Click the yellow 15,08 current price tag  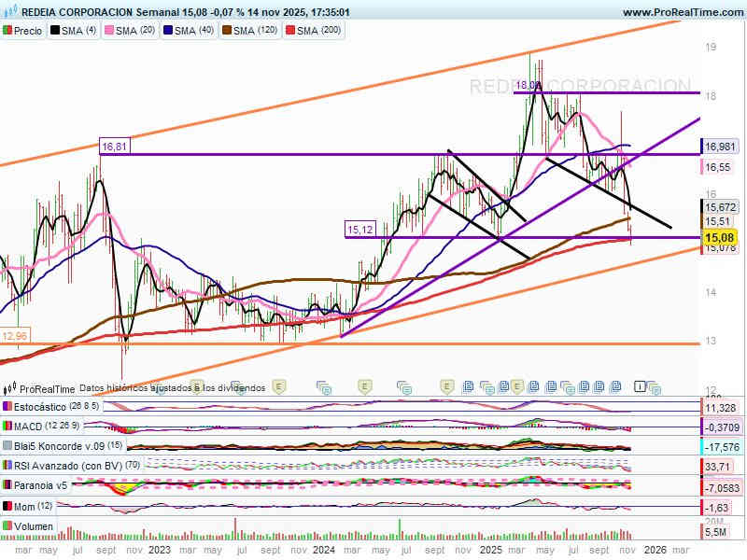(x=720, y=237)
